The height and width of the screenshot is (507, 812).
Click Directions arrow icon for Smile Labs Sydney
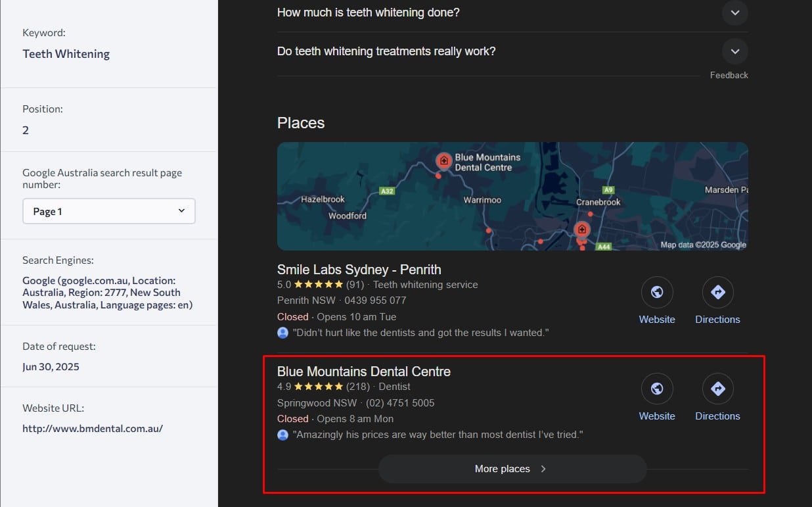point(717,293)
